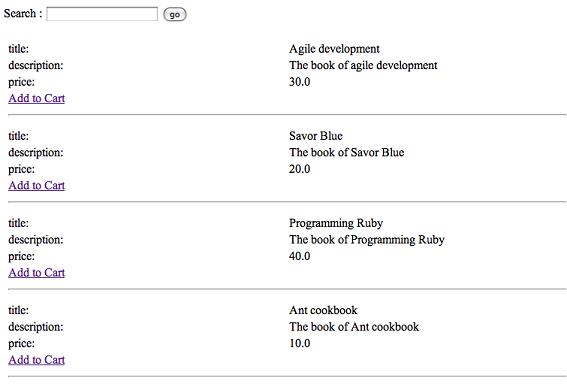The width and height of the screenshot is (567, 387).
Task: Add Savor Blue book to cart
Action: point(37,186)
